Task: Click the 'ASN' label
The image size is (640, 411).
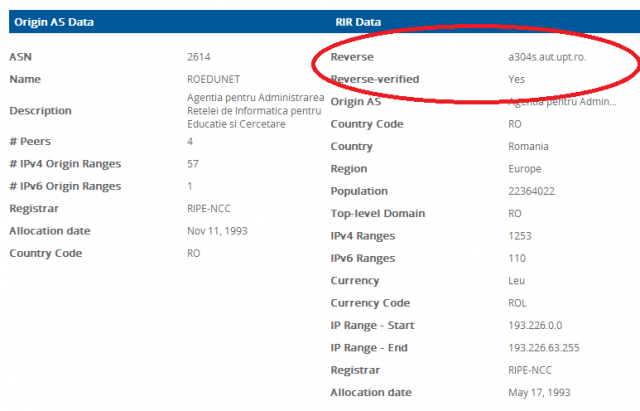Action: 20,57
